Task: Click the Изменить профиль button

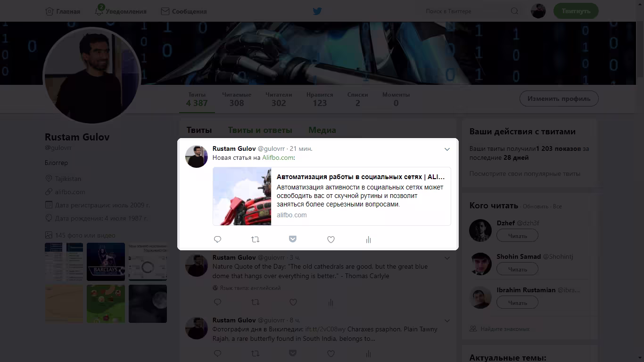Action: click(x=559, y=99)
